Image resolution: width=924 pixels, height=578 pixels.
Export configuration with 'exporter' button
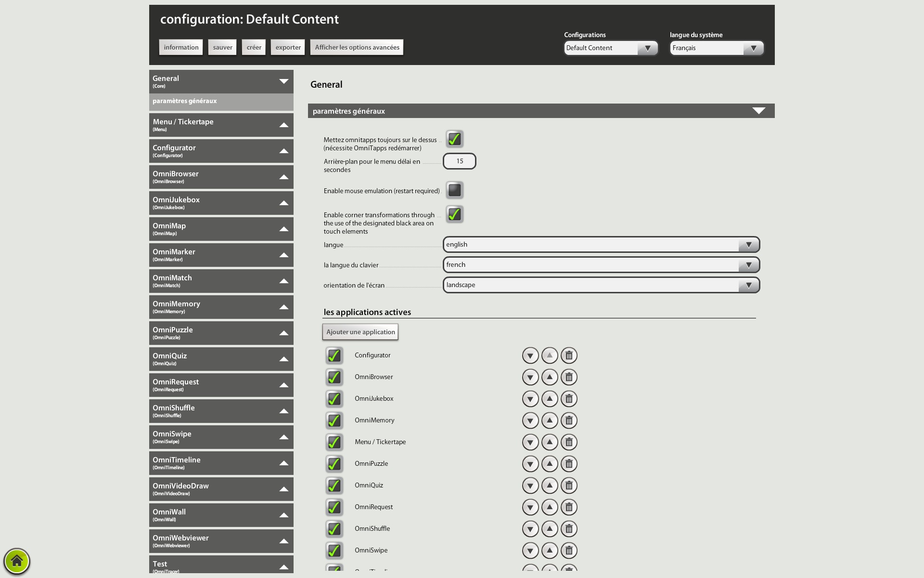point(288,47)
